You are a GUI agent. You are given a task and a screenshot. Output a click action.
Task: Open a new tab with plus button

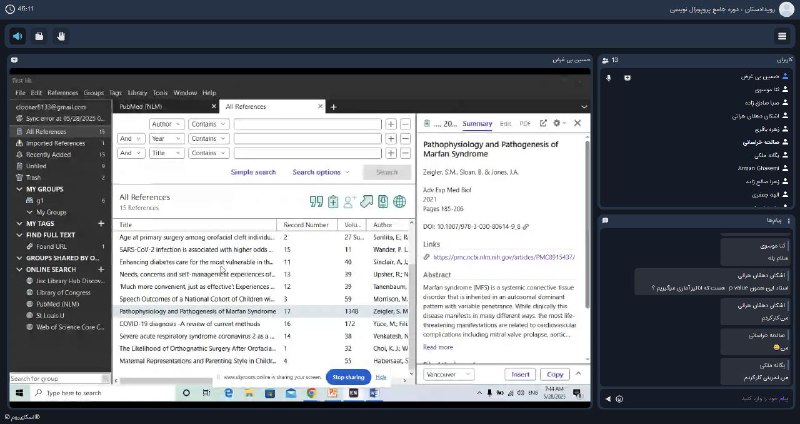333,107
